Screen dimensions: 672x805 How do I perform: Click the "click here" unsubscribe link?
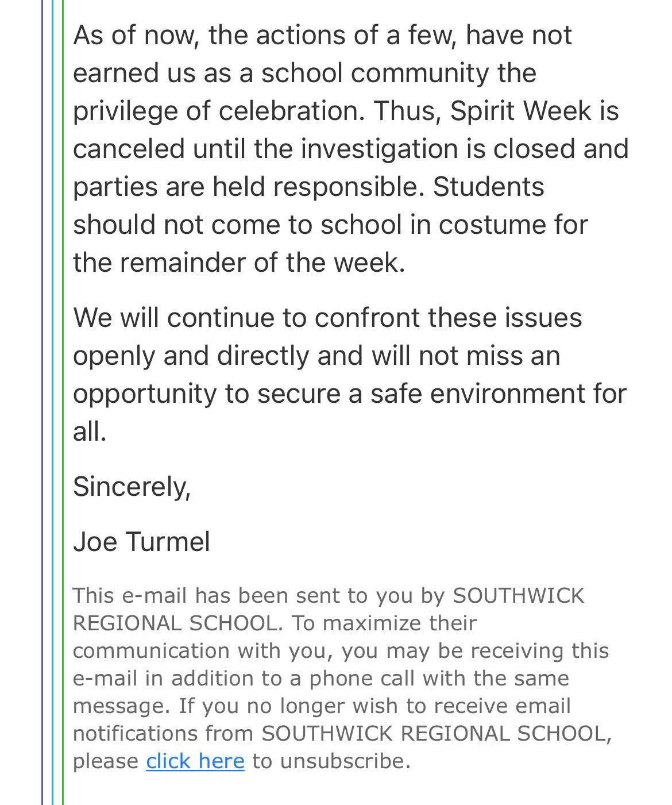[x=195, y=761]
